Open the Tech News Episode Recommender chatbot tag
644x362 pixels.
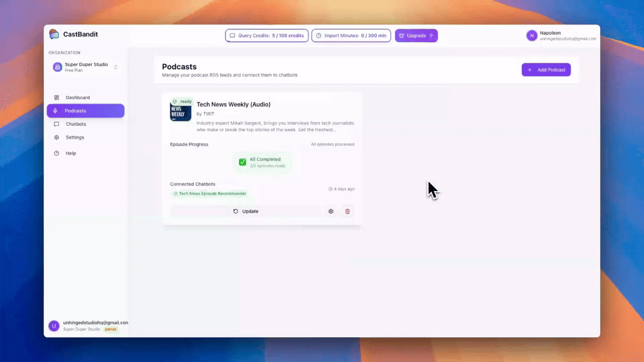209,194
